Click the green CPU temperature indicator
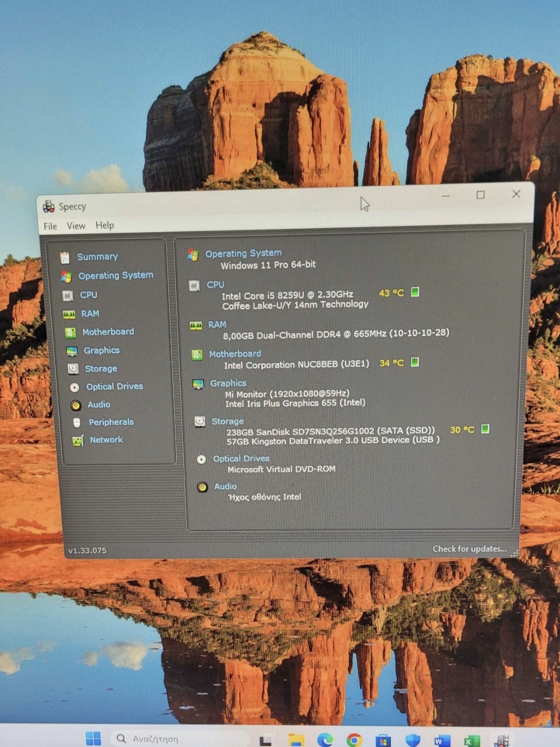This screenshot has height=747, width=560. tap(415, 292)
